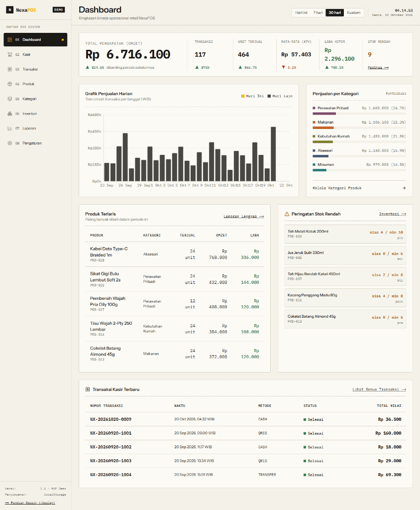Screen dimensions: 420x510
Task: Click the Dashboard sidebar grid icon
Action: click(10, 40)
